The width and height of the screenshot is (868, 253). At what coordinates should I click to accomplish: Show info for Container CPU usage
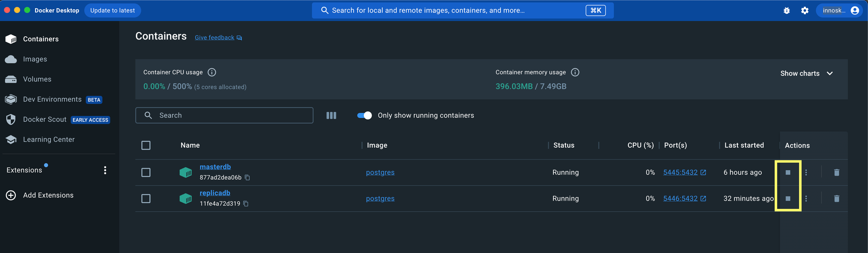[x=212, y=72]
